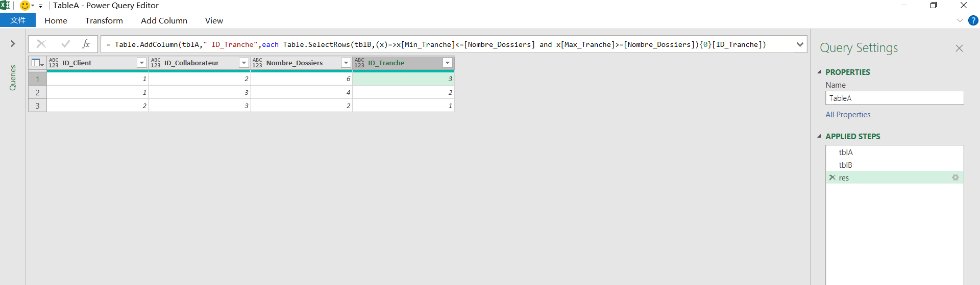Click the Excel app icon in title bar
Screen dimensions: 980x285
point(5,5)
